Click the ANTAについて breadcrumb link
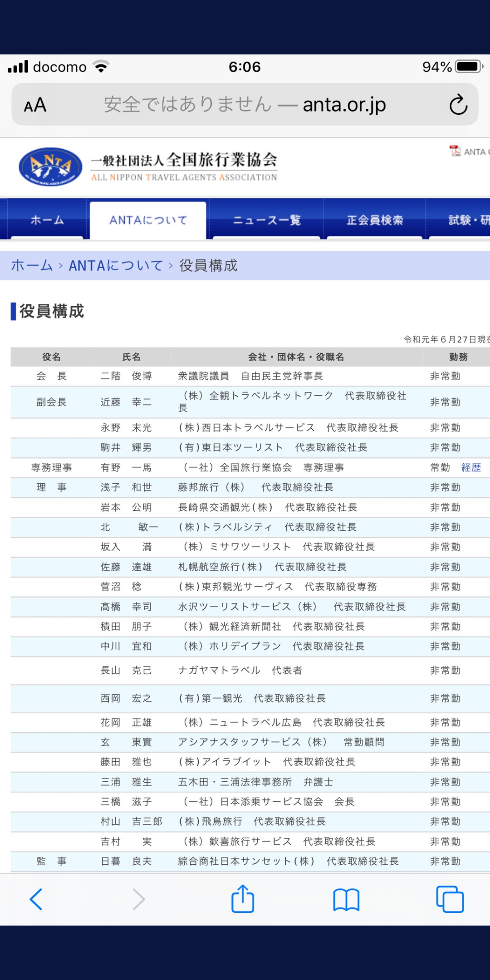Image resolution: width=490 pixels, height=980 pixels. pyautogui.click(x=116, y=265)
